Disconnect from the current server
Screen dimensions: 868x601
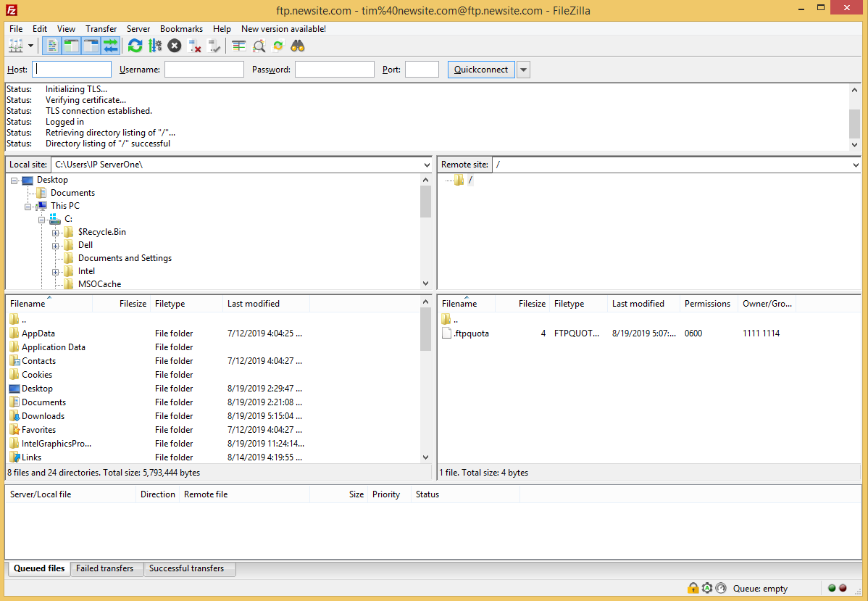(194, 46)
